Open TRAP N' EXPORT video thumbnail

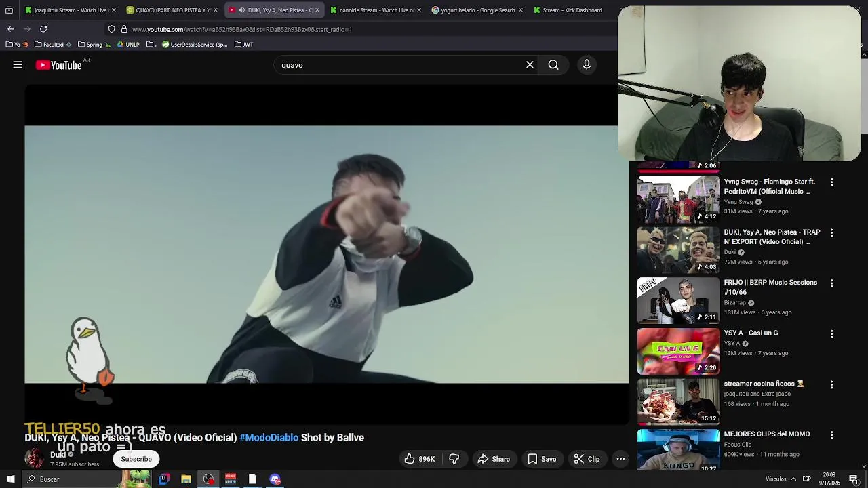tap(678, 250)
